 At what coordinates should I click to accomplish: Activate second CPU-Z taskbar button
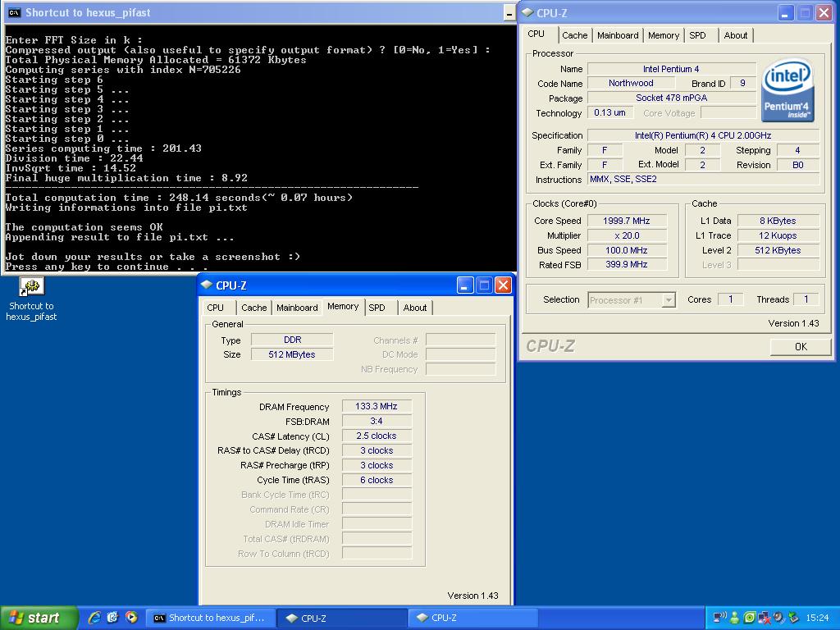click(472, 618)
